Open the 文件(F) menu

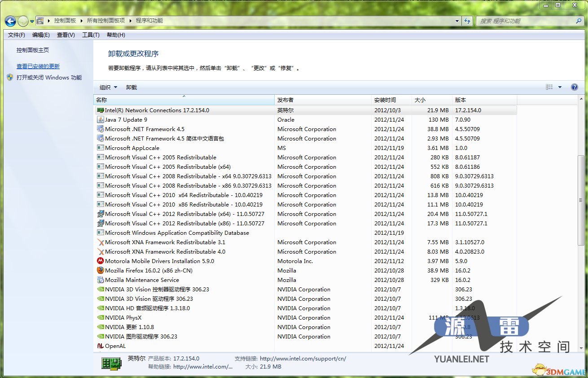(17, 35)
